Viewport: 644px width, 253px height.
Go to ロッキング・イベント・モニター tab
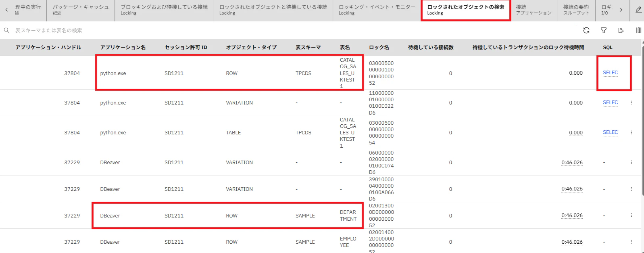coord(377,10)
